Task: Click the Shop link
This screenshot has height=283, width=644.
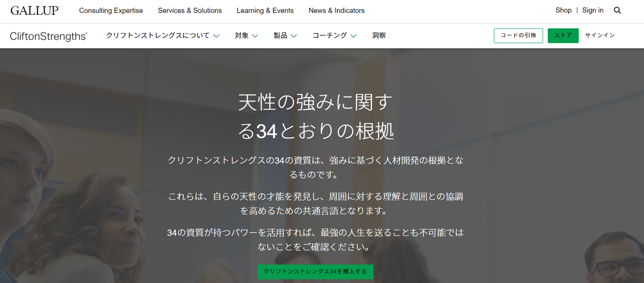Action: pyautogui.click(x=563, y=10)
